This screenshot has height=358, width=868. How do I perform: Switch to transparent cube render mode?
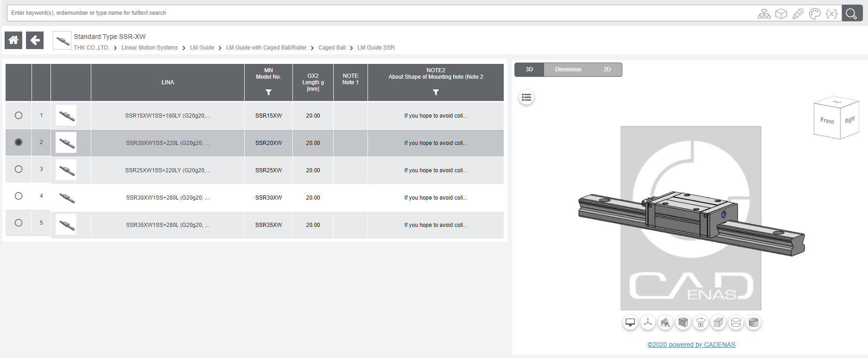(x=718, y=322)
